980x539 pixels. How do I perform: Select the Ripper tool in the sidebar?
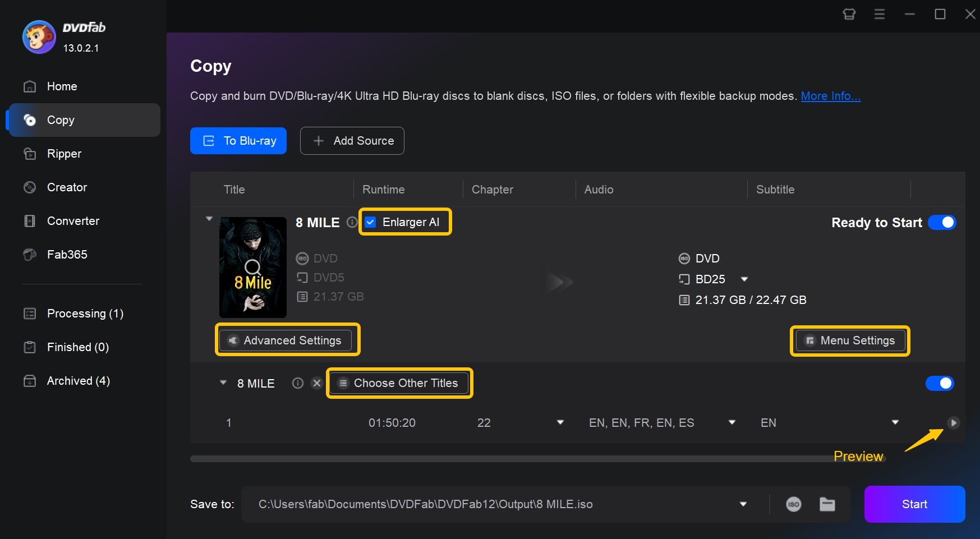[x=65, y=154]
